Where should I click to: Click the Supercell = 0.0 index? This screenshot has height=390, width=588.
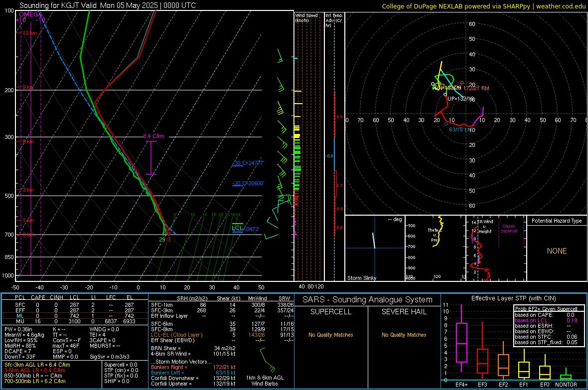click(121, 365)
